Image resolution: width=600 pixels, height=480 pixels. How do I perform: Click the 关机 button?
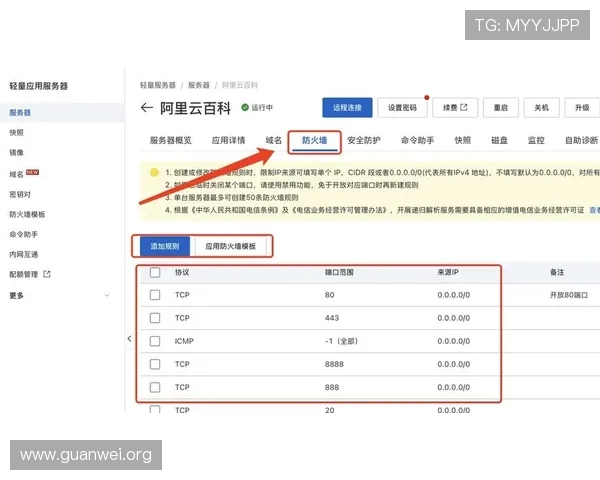click(x=541, y=108)
